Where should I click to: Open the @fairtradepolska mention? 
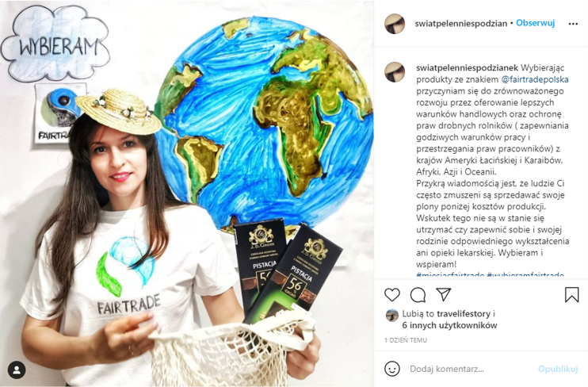(535, 79)
